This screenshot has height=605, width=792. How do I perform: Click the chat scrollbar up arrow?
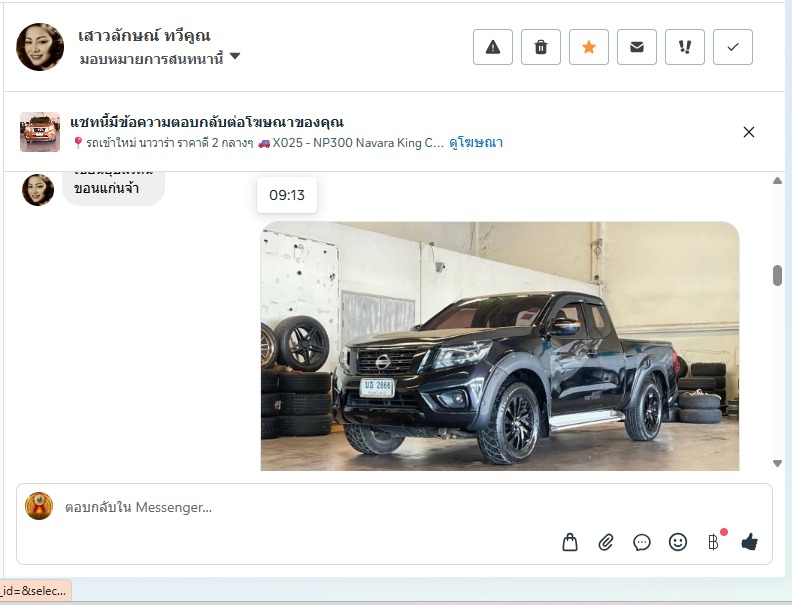(x=777, y=181)
